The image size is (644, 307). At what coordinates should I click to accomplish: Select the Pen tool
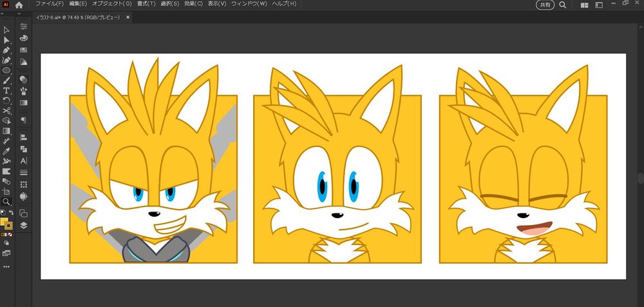tap(6, 50)
